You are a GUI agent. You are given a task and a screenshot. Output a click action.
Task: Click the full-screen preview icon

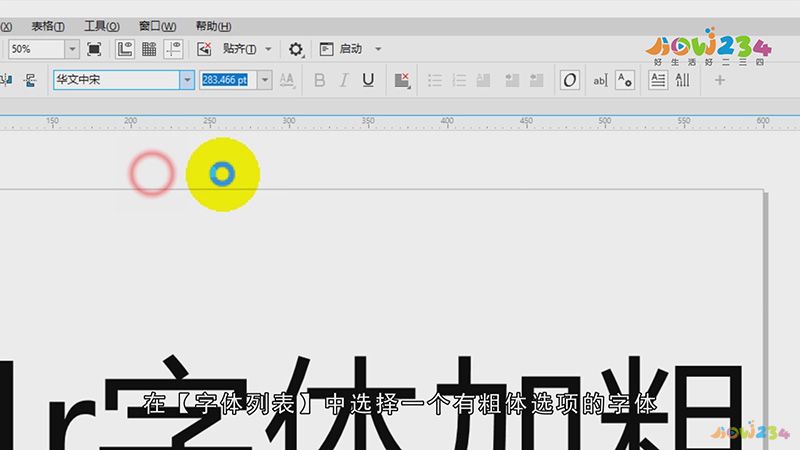[94, 49]
